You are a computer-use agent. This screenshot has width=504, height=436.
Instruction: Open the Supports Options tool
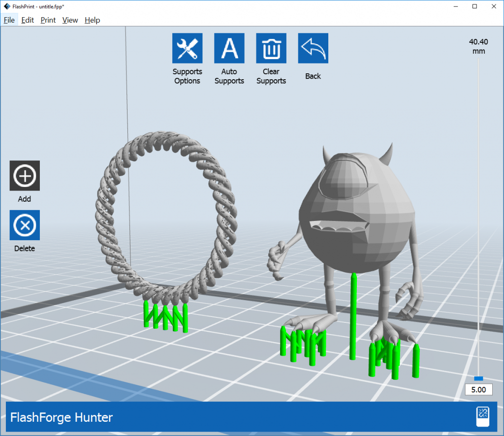click(x=188, y=48)
